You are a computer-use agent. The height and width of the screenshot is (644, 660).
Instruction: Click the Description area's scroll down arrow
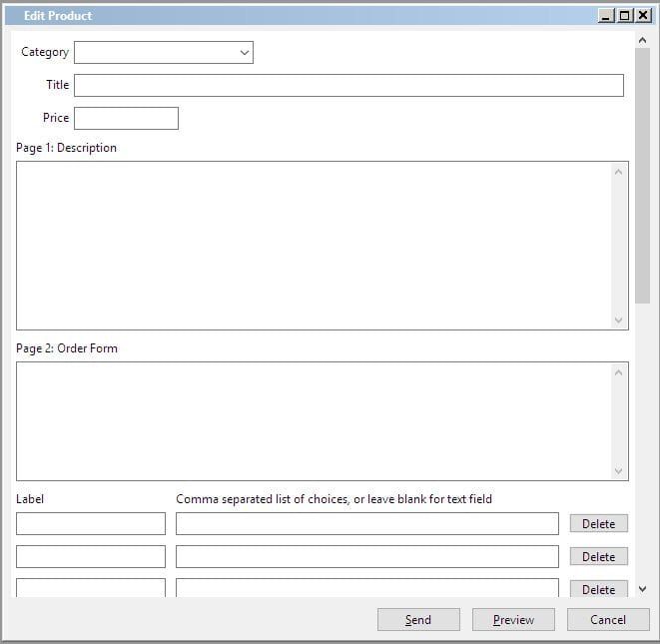618,320
